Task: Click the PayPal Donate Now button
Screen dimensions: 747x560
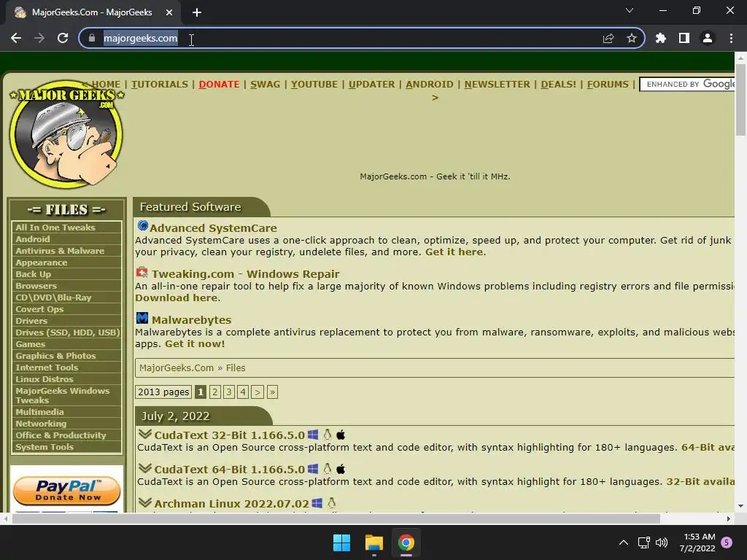Action: coord(66,491)
